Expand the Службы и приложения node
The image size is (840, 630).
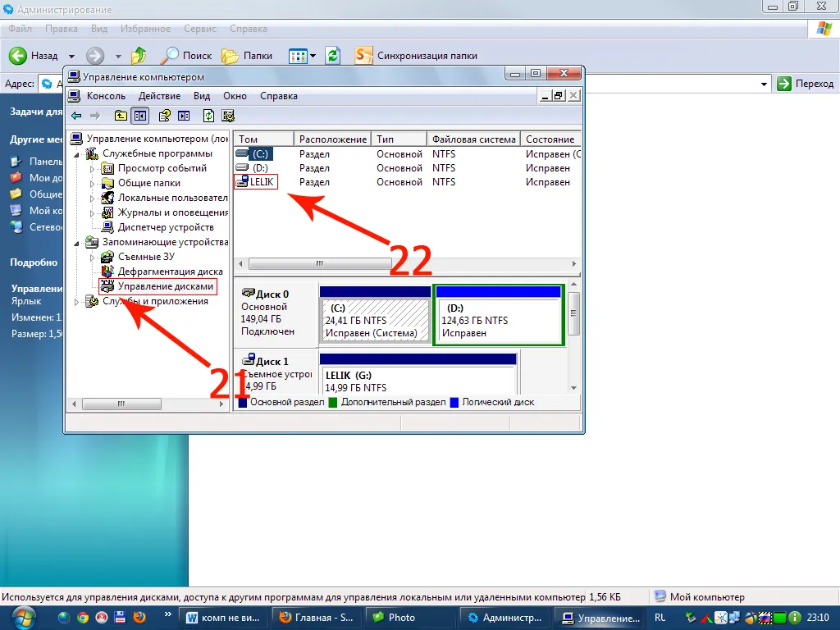pyautogui.click(x=76, y=302)
